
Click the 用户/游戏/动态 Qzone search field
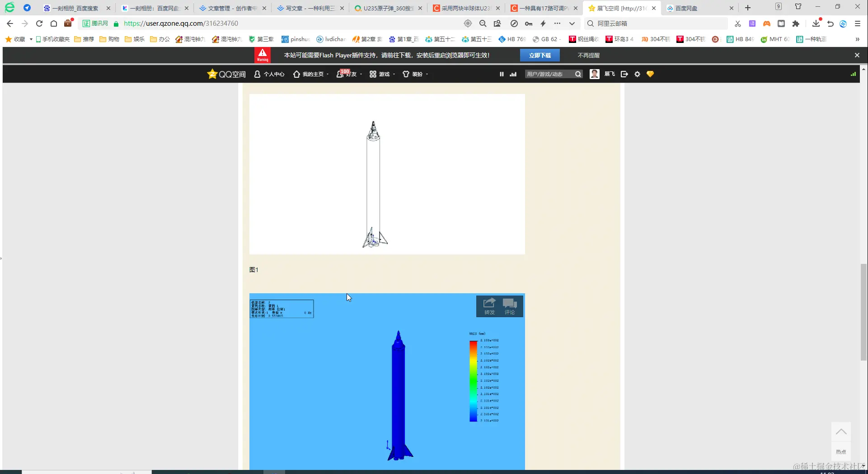click(549, 74)
